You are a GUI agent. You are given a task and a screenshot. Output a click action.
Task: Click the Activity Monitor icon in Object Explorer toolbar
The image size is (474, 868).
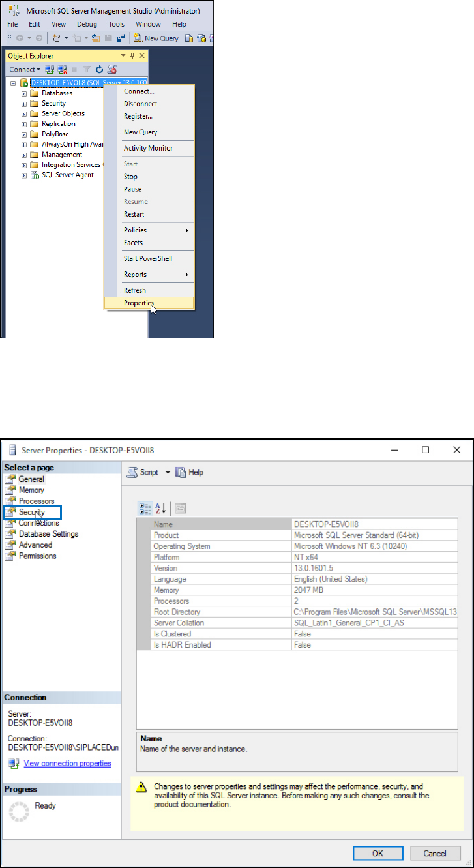pyautogui.click(x=111, y=69)
